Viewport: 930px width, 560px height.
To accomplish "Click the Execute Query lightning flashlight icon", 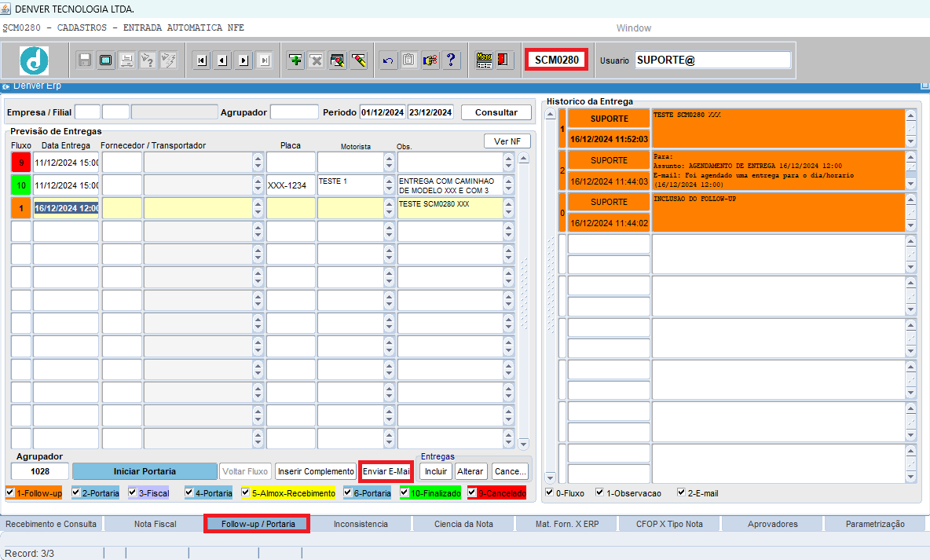I will pos(168,60).
